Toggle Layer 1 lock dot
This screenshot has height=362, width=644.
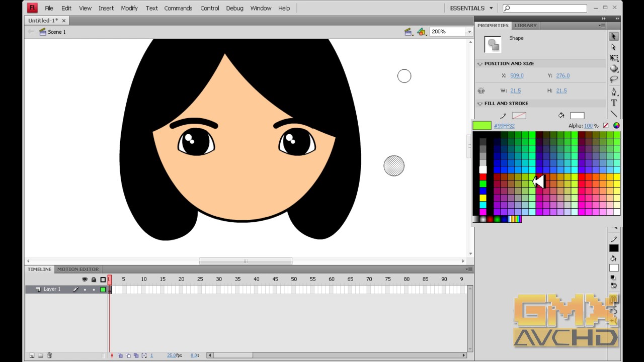point(94,290)
